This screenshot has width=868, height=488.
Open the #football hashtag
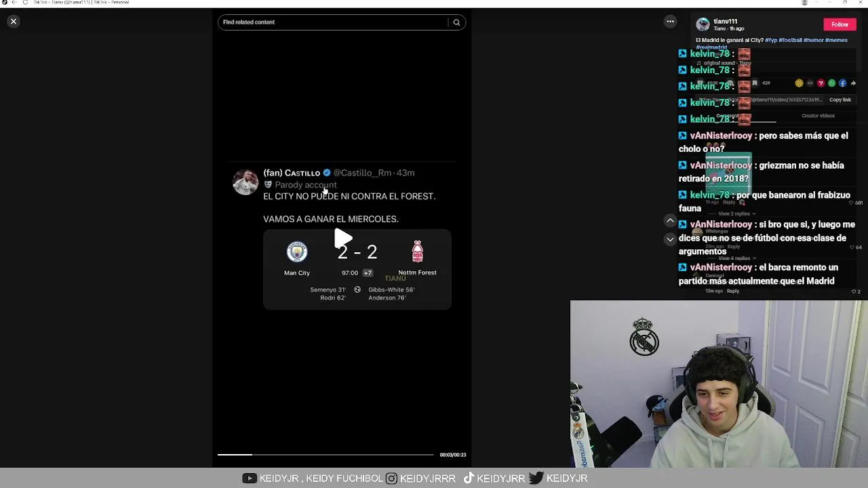[x=790, y=40]
